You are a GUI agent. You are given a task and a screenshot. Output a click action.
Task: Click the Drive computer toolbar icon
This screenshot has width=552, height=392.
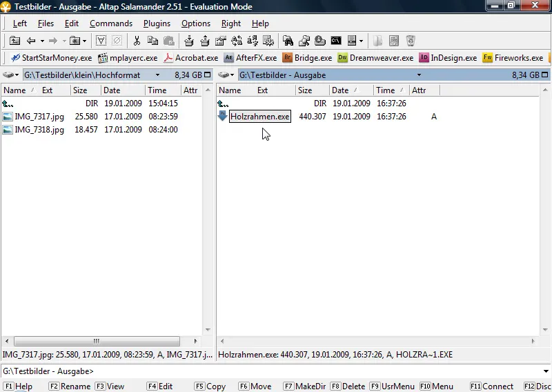pos(352,41)
